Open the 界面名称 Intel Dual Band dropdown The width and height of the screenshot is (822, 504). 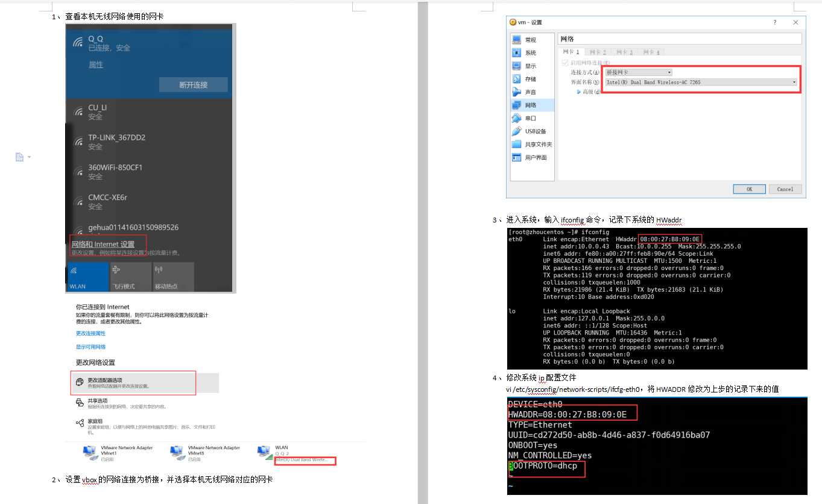point(701,82)
